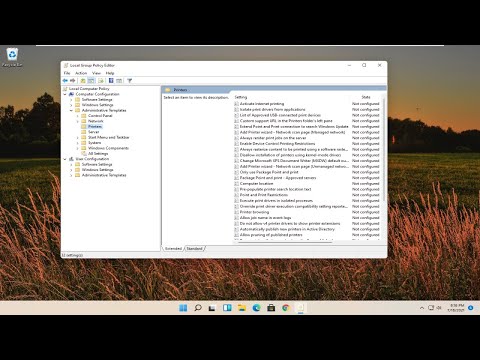Screen dimensions: 480x360
Task: Click the Group Policy Editor taskbar icon
Action: coord(300,308)
